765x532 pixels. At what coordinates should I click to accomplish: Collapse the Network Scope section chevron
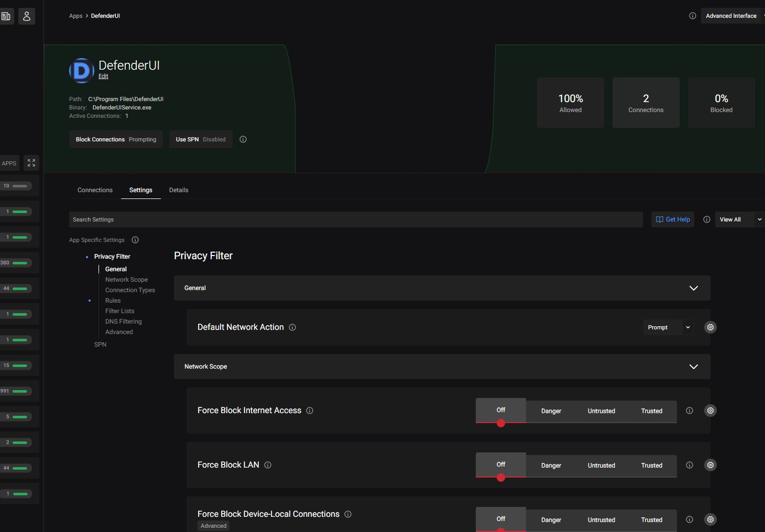click(694, 367)
